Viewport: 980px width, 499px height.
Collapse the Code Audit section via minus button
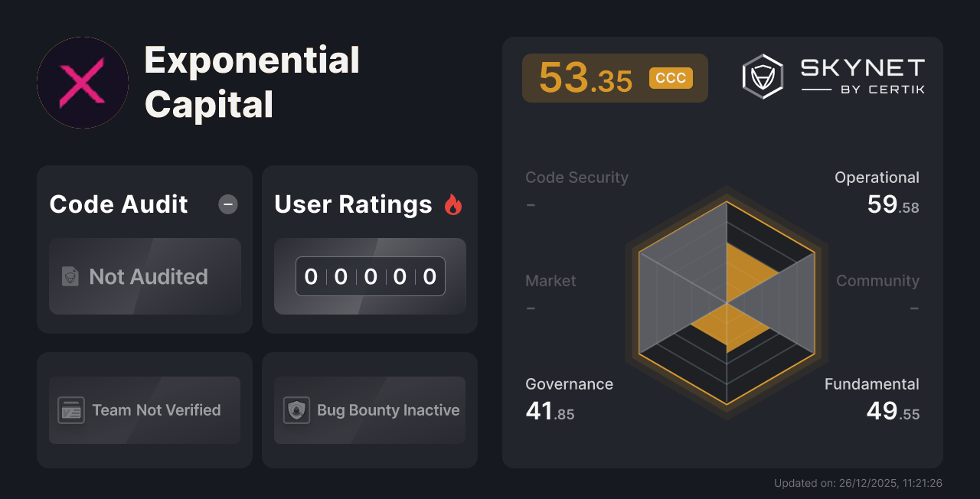(227, 204)
